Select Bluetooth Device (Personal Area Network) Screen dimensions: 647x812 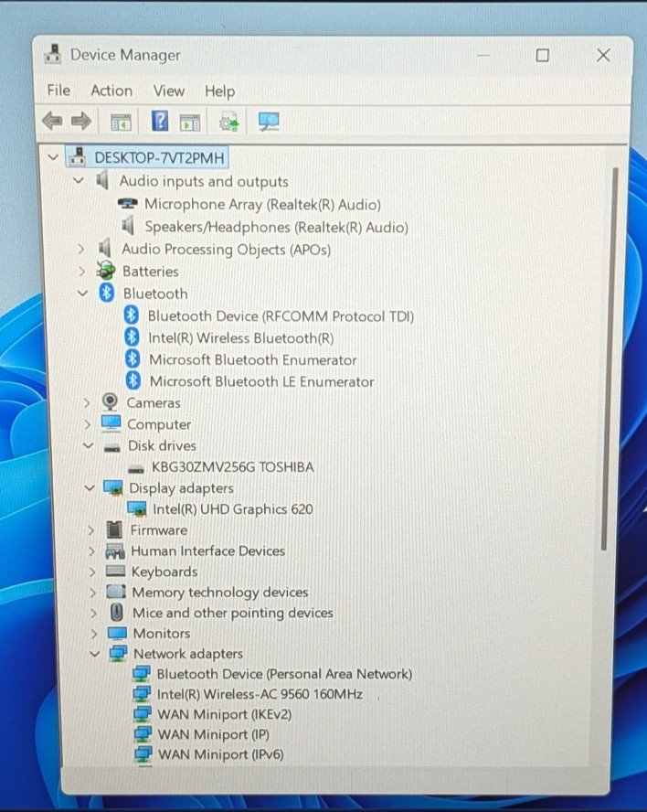pyautogui.click(x=284, y=674)
